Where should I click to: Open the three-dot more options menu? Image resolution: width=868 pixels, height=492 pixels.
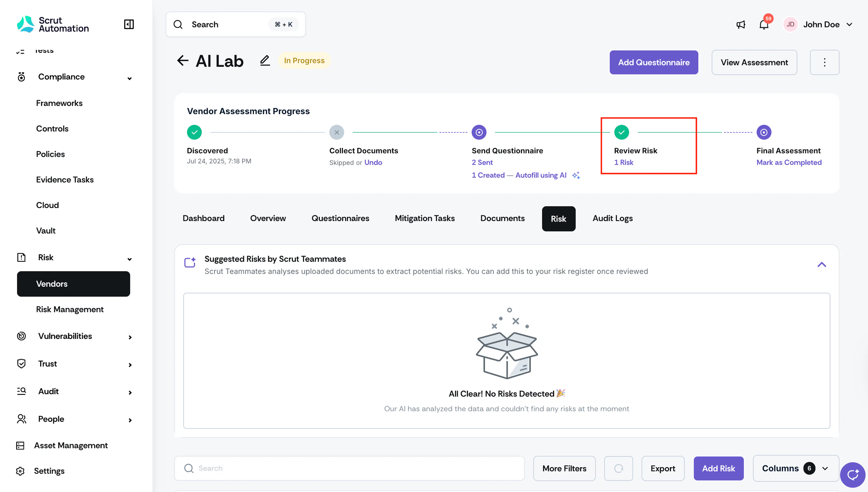pyautogui.click(x=824, y=62)
